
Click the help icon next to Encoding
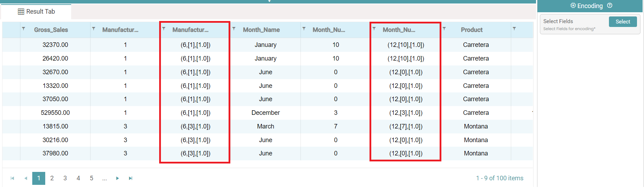610,6
